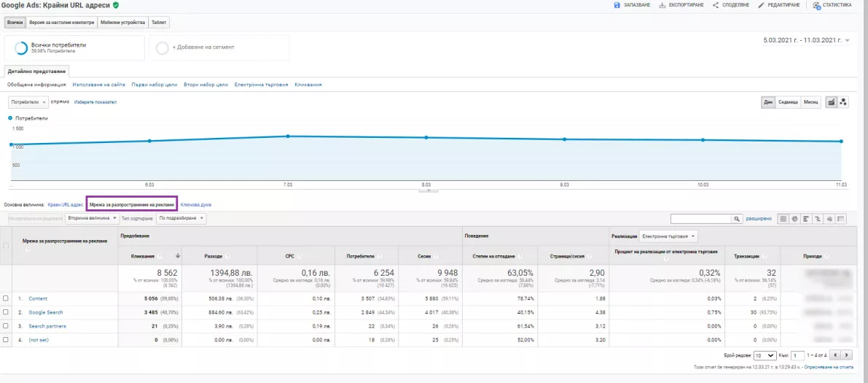Open the pivot table view icon
This screenshot has width=868, height=383.
pyautogui.click(x=842, y=219)
